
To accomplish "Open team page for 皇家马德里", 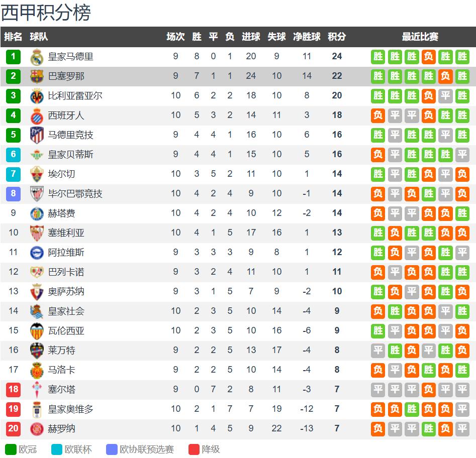I will click(x=70, y=57).
